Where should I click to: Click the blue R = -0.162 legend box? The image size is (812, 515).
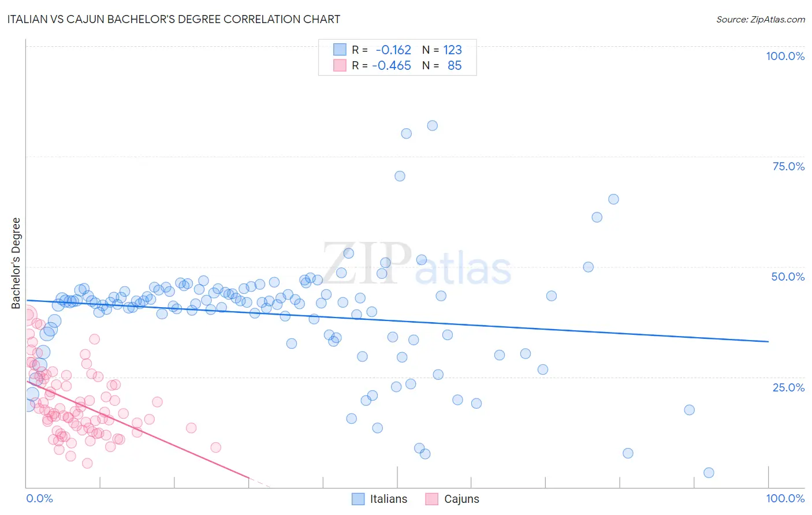pyautogui.click(x=340, y=50)
